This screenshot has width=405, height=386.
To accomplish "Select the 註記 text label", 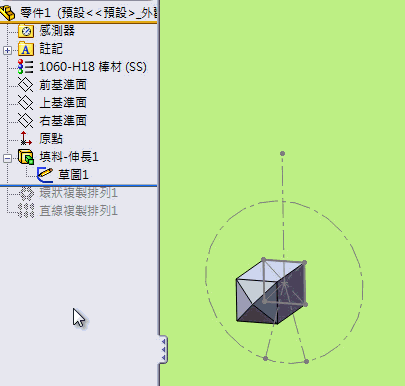I will [x=51, y=49].
